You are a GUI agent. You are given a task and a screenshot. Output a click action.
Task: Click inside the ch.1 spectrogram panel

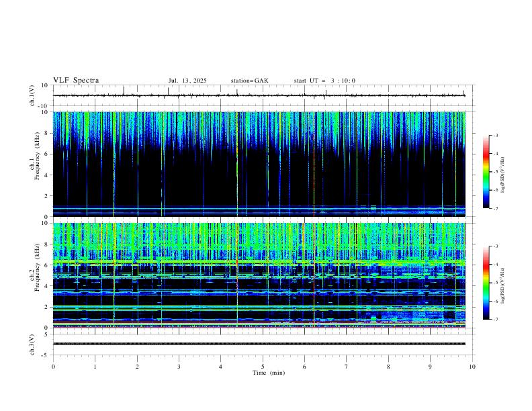(259, 164)
